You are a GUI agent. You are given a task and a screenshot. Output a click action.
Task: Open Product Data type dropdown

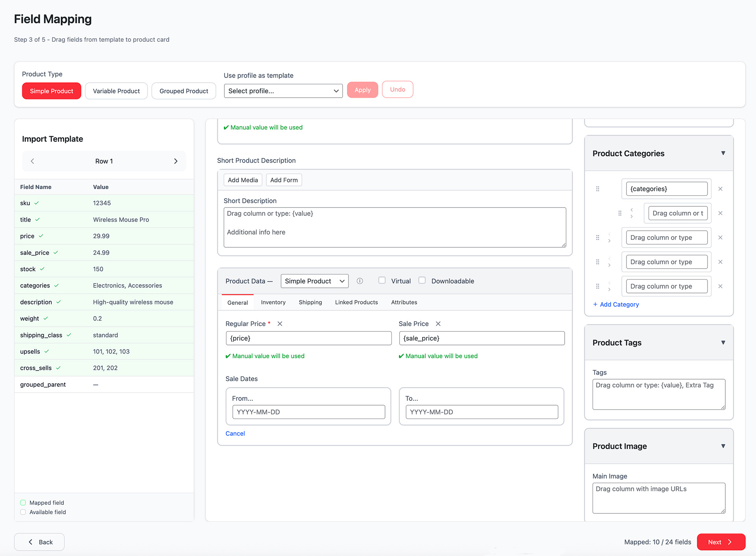tap(314, 281)
